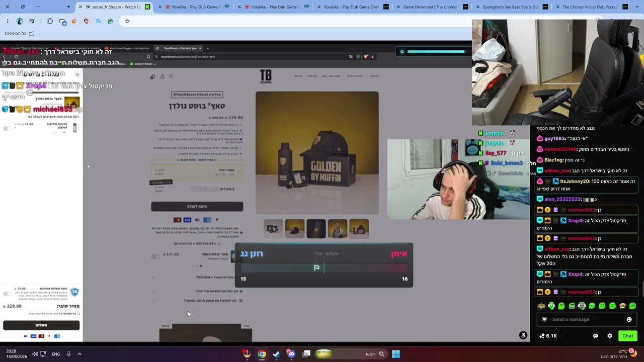Screen dimensions: 644x362
Task: Click the poll progress bar with flag marker
Action: 324,268
